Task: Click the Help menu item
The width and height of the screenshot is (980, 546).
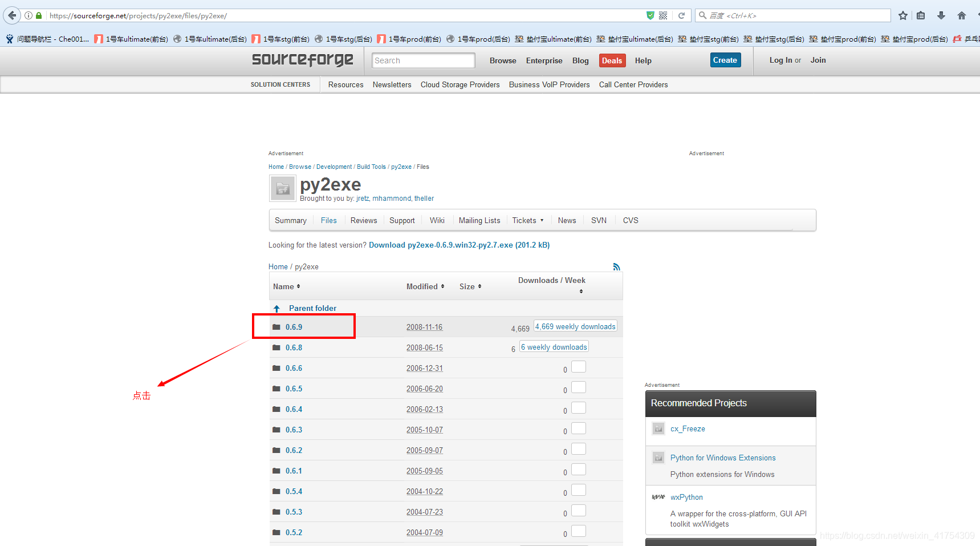Action: pyautogui.click(x=643, y=60)
